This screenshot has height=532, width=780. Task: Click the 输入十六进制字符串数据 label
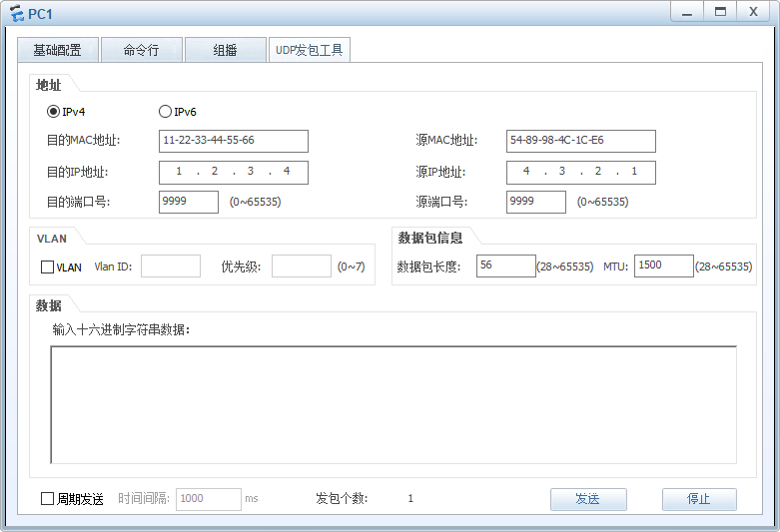(121, 329)
